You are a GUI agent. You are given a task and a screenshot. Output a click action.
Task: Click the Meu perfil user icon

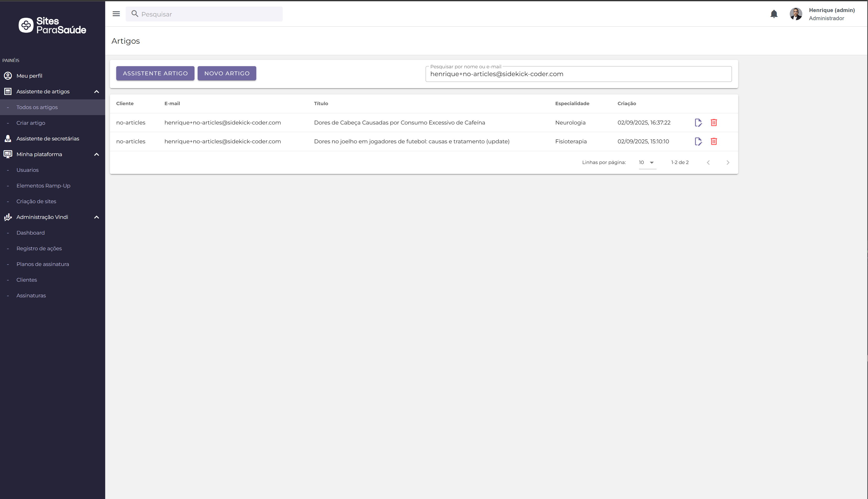pyautogui.click(x=8, y=76)
